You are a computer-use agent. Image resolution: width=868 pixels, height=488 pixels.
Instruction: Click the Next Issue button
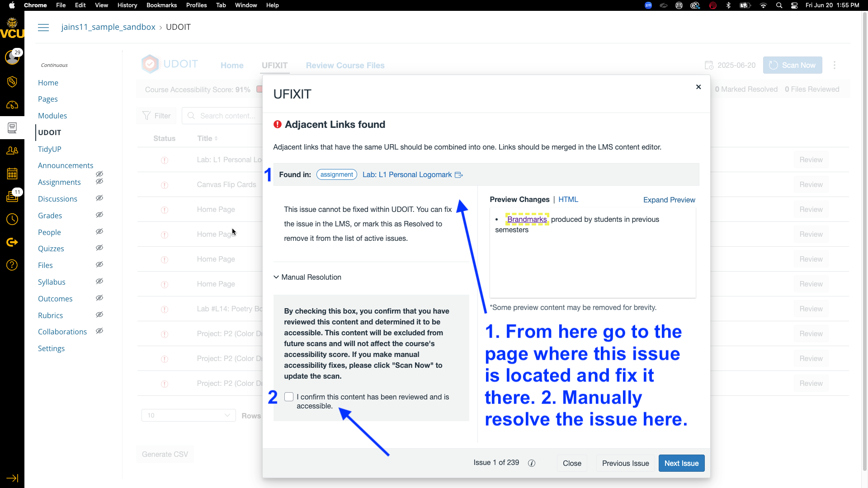click(x=681, y=463)
